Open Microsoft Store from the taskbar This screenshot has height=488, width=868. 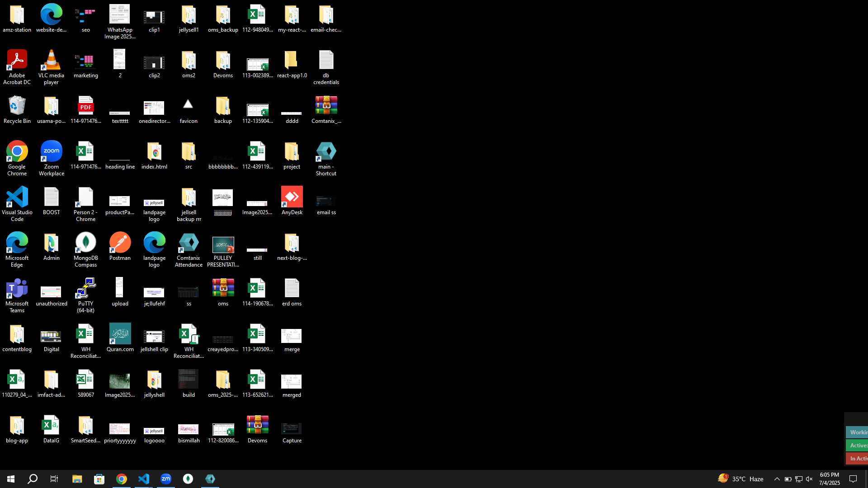[x=99, y=479]
